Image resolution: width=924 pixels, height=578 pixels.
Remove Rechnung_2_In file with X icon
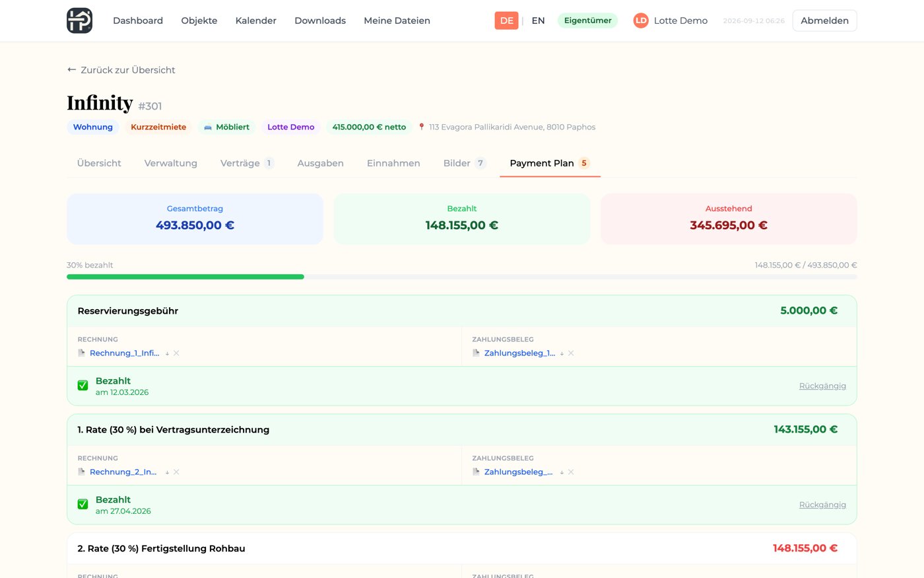click(176, 472)
